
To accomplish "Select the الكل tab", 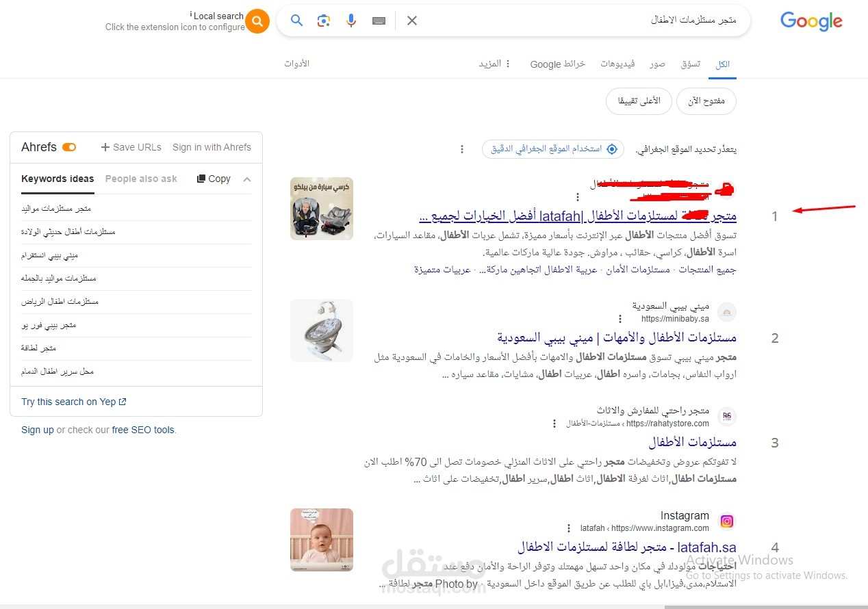I will pos(723,64).
